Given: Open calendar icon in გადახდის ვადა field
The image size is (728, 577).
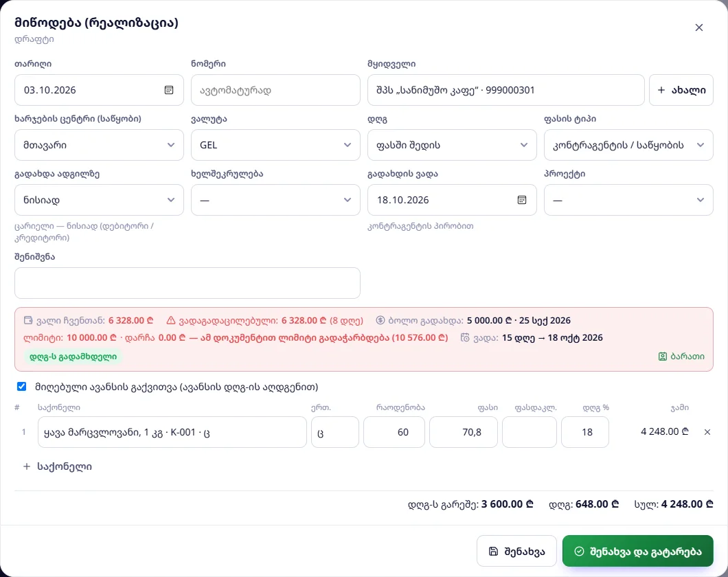Looking at the screenshot, I should click(522, 200).
